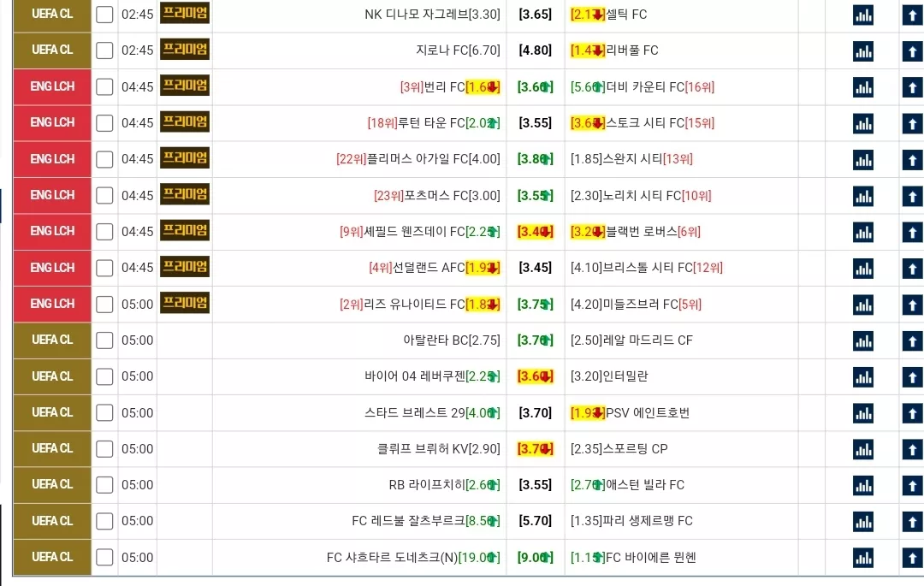
Task: Select the UEFA CL tag on the Club Brugge row
Action: pos(52,448)
